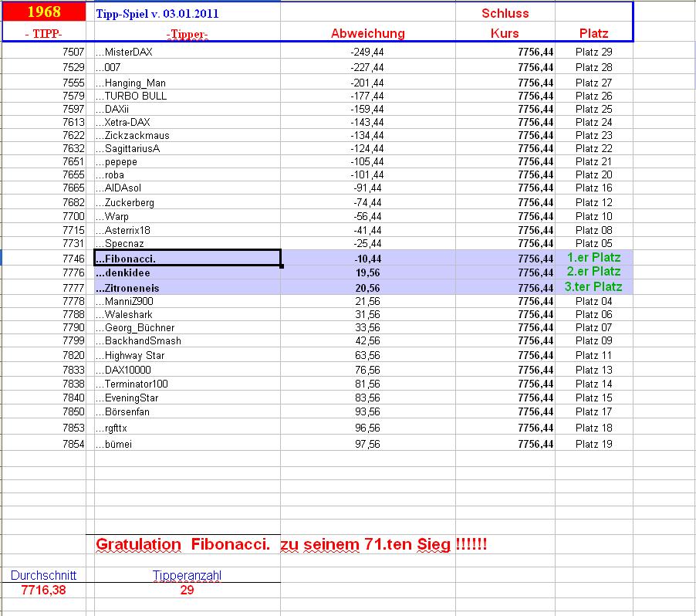Click the Kurs header cell

[505, 33]
